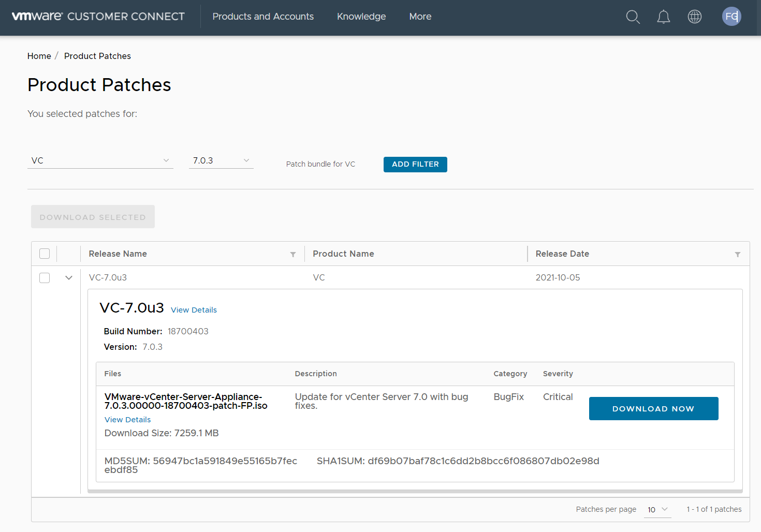This screenshot has height=532, width=761.
Task: Open the Release Name column filter
Action: 293,254
